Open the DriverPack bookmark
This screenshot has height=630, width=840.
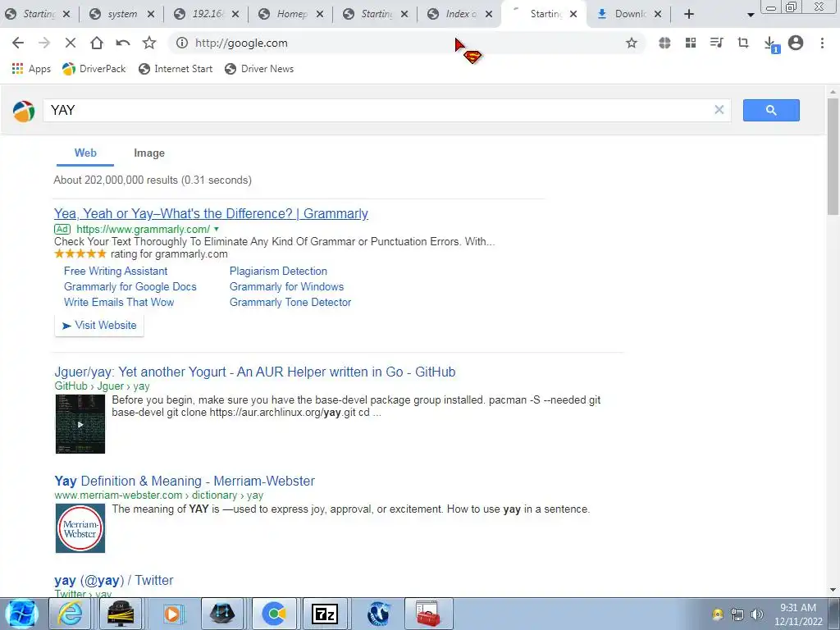(x=94, y=69)
